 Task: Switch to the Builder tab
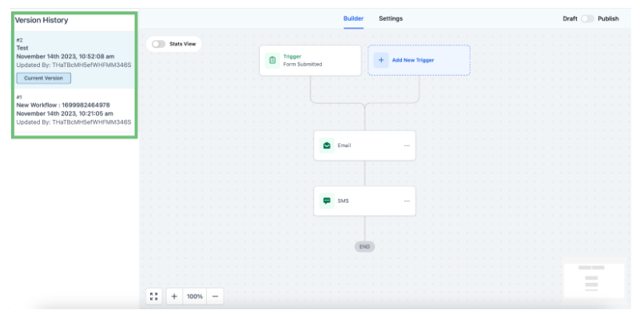pos(354,18)
